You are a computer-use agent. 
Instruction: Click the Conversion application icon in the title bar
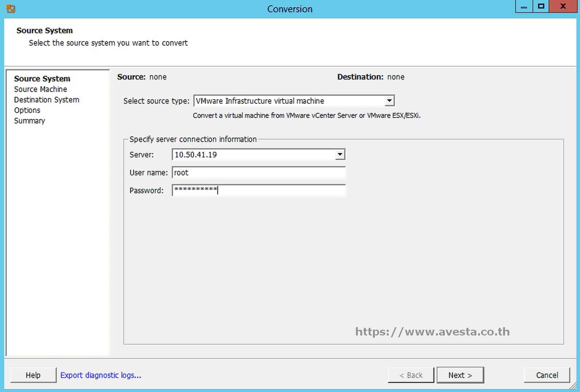tap(11, 8)
